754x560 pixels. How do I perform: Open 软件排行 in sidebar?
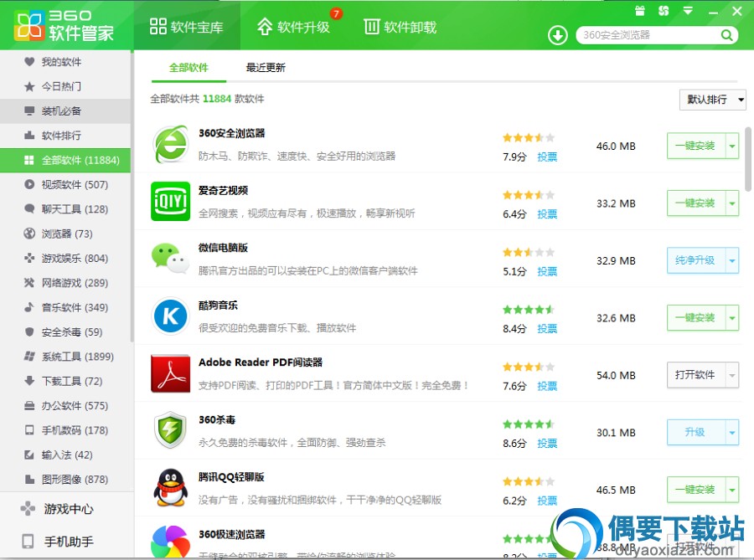pos(65,136)
